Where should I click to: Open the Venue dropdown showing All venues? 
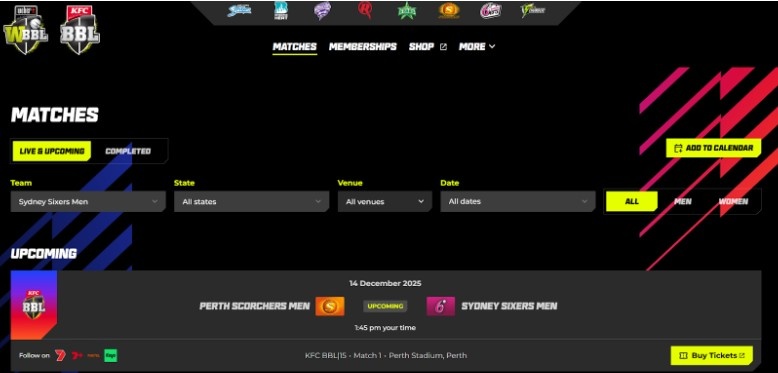pos(385,202)
